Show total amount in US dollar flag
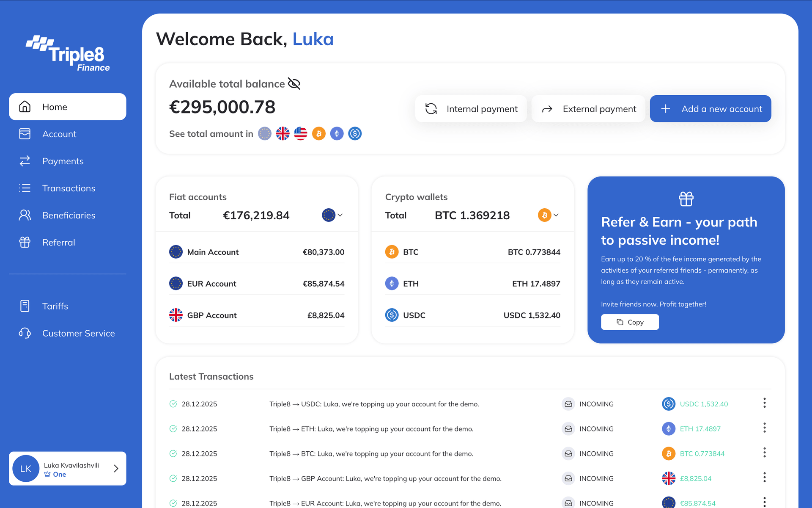This screenshot has height=508, width=812. (x=301, y=134)
